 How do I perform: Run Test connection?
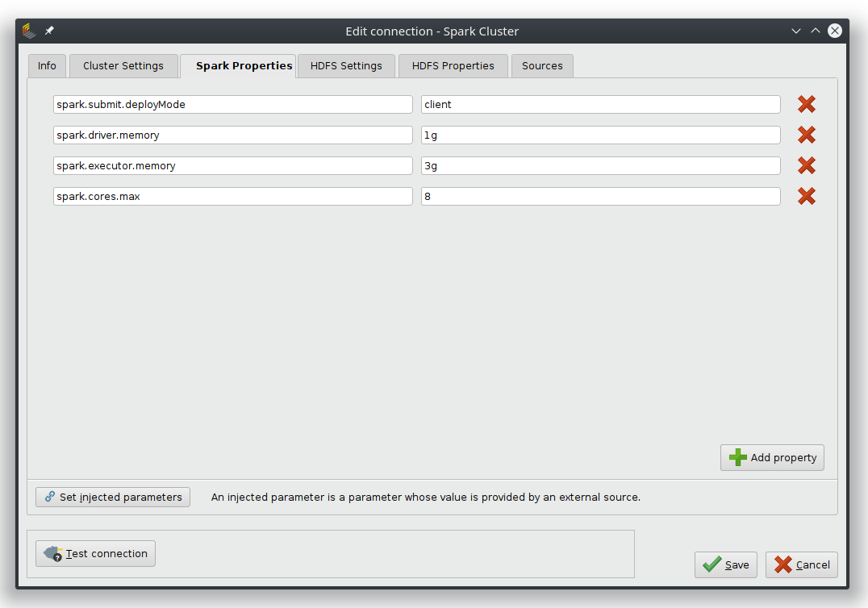coord(95,554)
